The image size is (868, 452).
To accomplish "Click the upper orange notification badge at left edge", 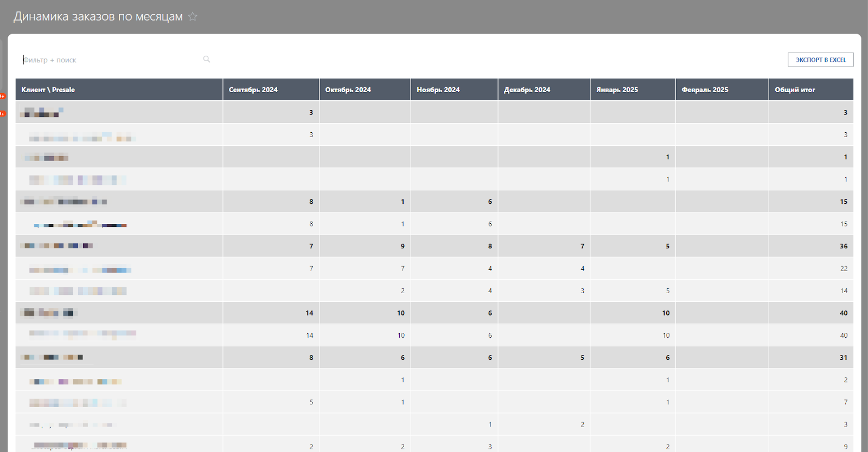I will (x=2, y=96).
